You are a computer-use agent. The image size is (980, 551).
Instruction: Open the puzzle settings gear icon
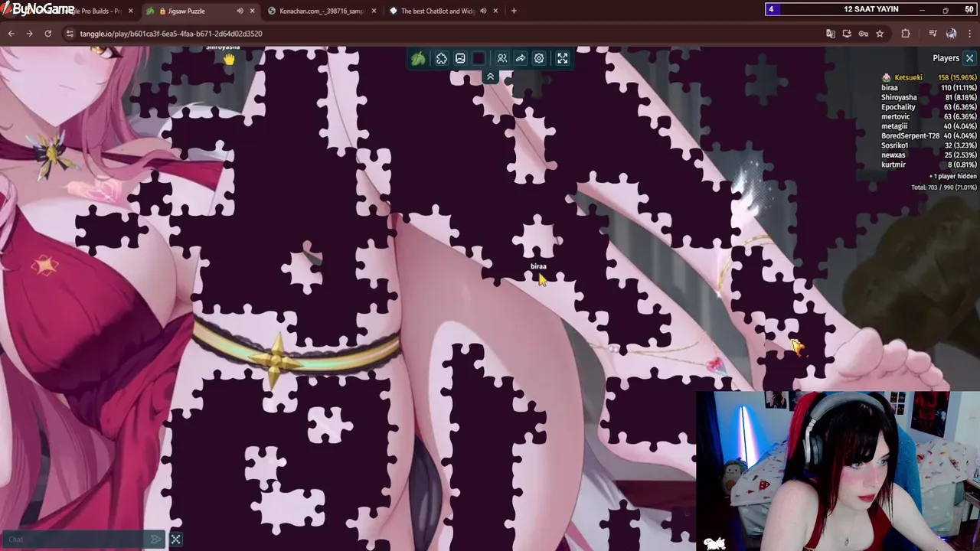click(539, 58)
